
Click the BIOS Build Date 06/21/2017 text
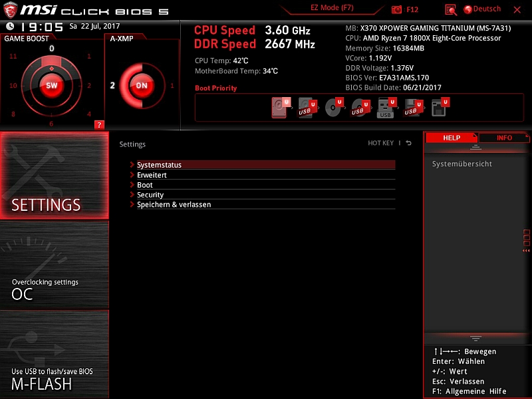(393, 88)
